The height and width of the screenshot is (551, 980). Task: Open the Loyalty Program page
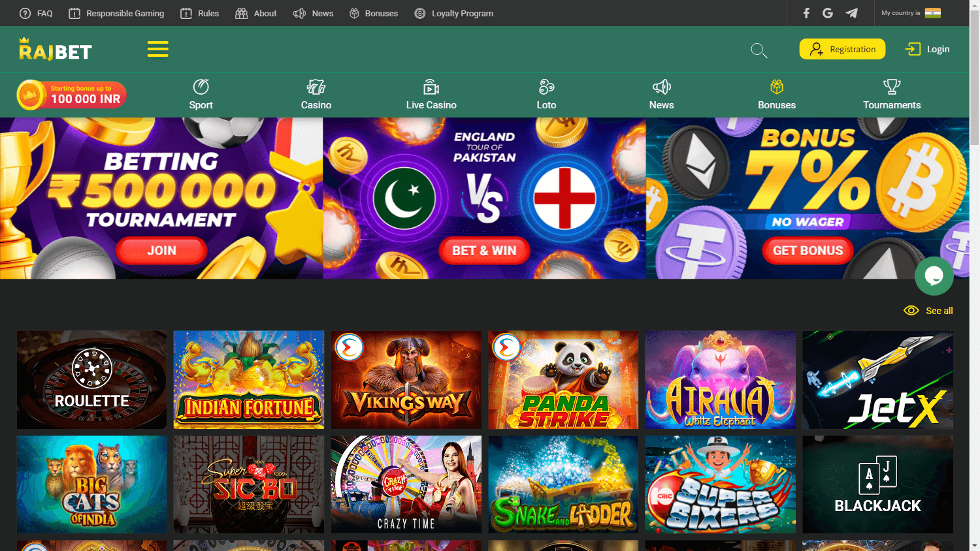point(454,13)
